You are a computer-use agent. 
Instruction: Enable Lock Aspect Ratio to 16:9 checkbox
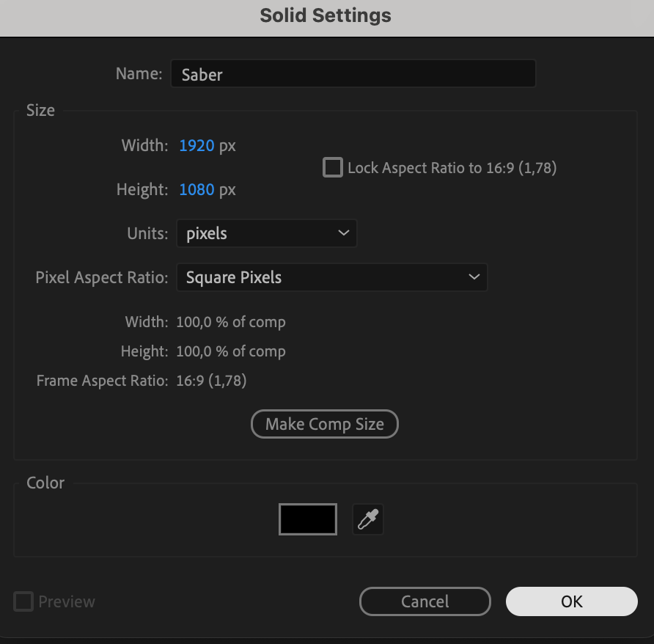pos(333,168)
